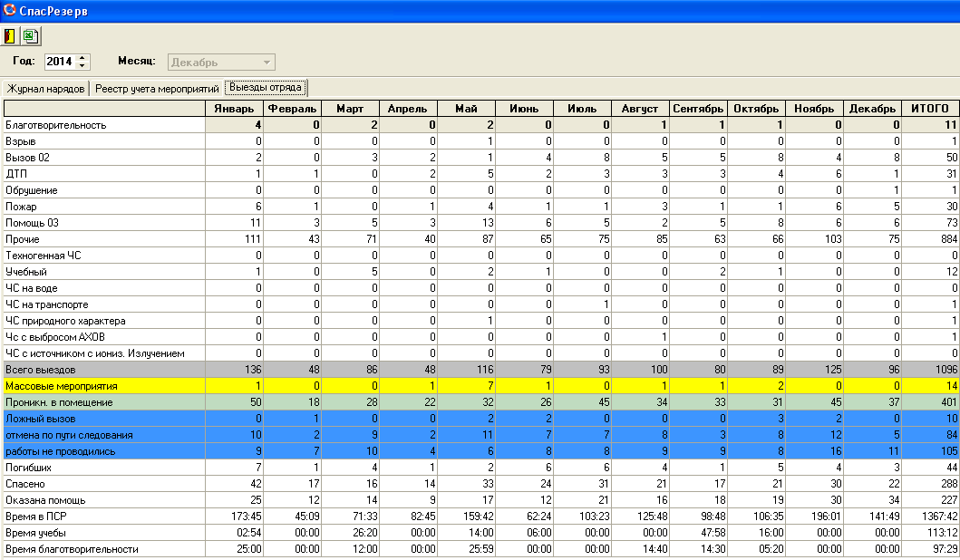Click the Январь column header

(235, 109)
